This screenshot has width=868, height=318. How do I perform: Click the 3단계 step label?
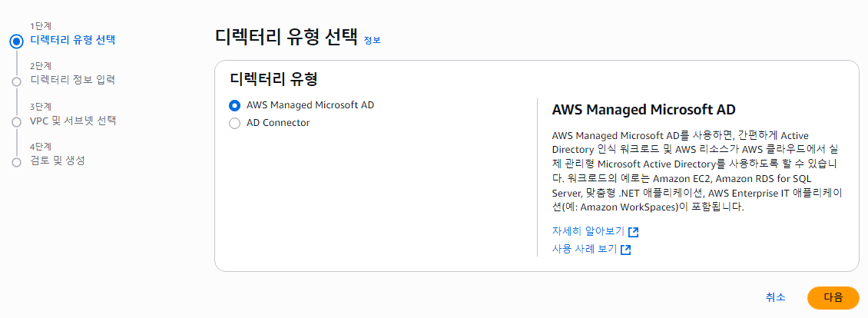pyautogui.click(x=41, y=106)
